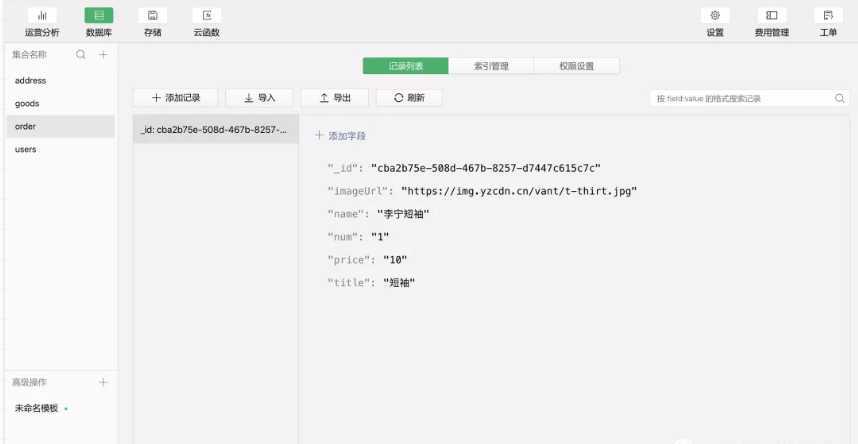Open the 存储 storage icon
Screen dimensions: 858x444
coord(153,16)
